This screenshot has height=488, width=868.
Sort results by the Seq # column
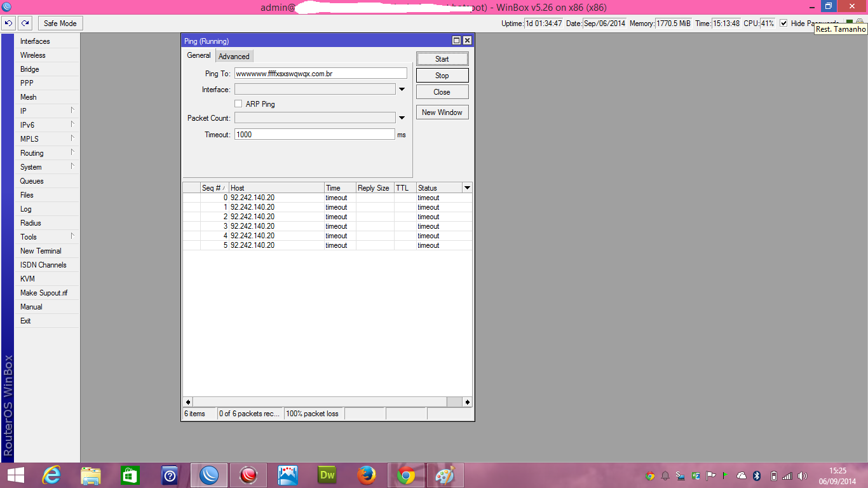[214, 188]
